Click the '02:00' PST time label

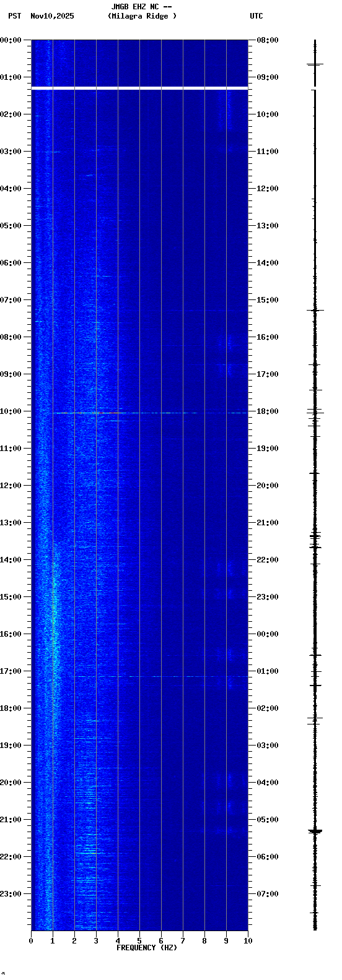click(11, 114)
